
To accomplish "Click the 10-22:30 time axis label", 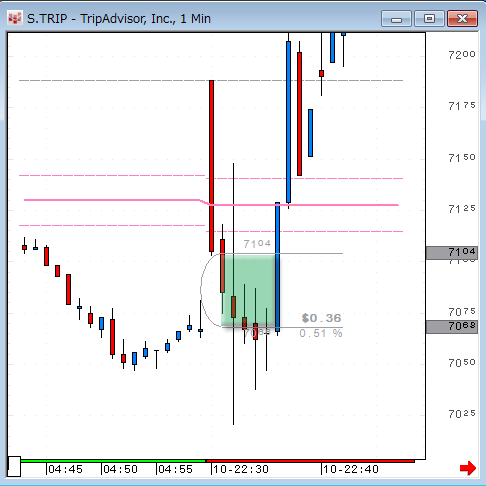I will tap(241, 469).
